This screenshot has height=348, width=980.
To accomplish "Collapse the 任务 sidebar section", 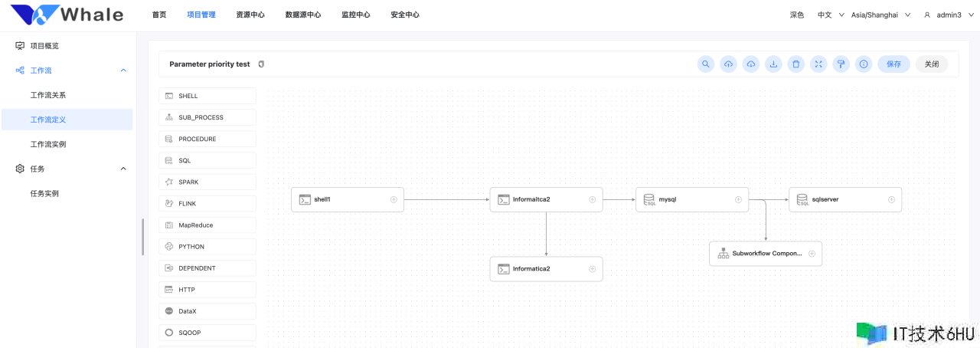I will pos(123,169).
